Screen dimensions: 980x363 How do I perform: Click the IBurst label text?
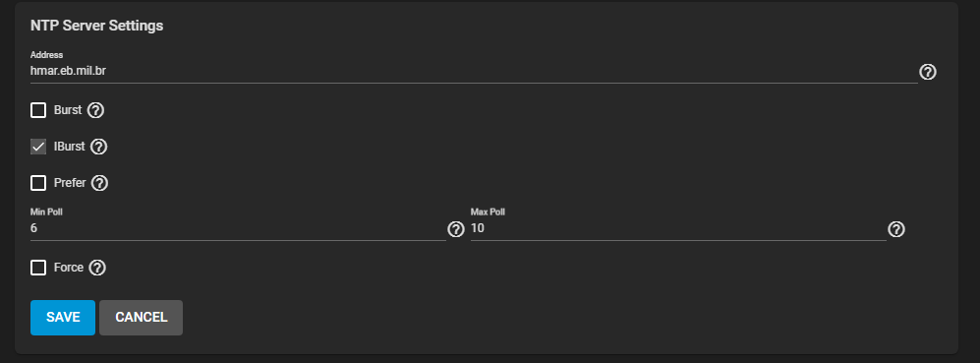tap(70, 147)
